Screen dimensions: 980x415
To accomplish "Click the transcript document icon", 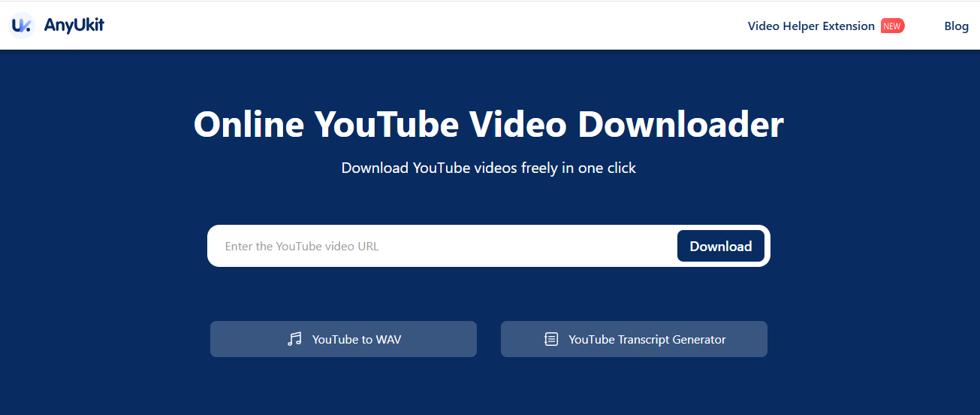I will pos(551,339).
